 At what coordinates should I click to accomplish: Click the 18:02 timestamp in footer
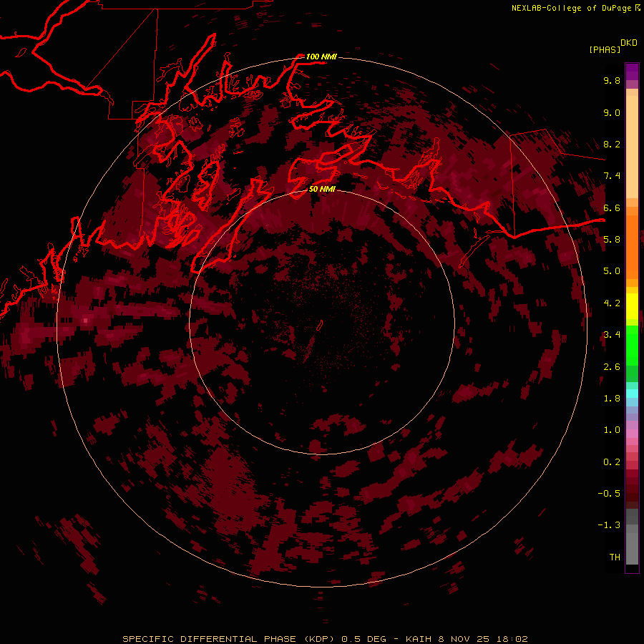[512, 639]
